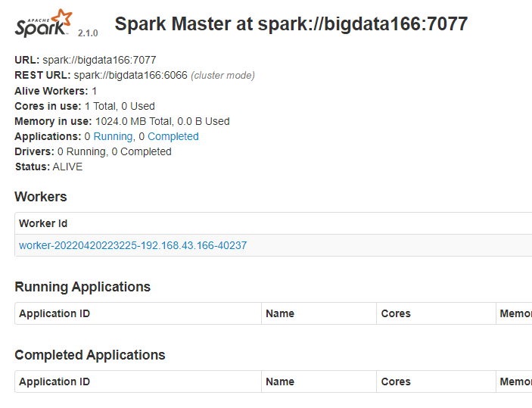The height and width of the screenshot is (408, 532).
Task: Click the Workers section heading
Action: pyautogui.click(x=41, y=197)
